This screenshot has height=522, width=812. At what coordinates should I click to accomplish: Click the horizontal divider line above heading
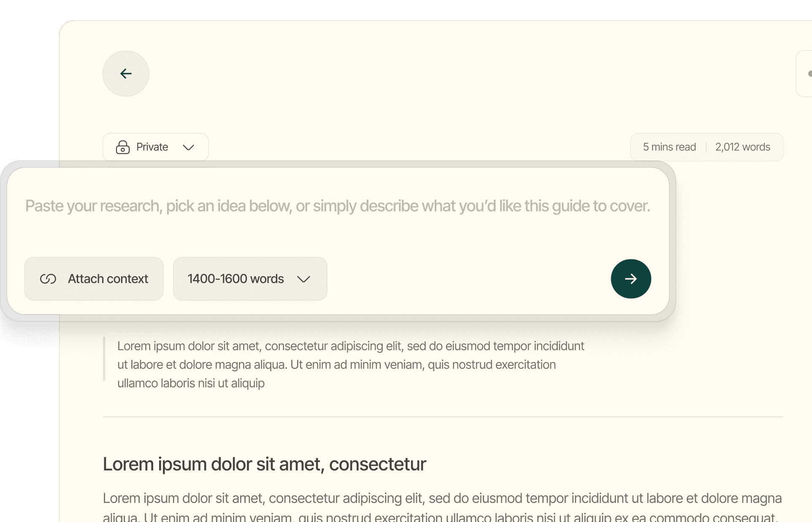tap(442, 417)
